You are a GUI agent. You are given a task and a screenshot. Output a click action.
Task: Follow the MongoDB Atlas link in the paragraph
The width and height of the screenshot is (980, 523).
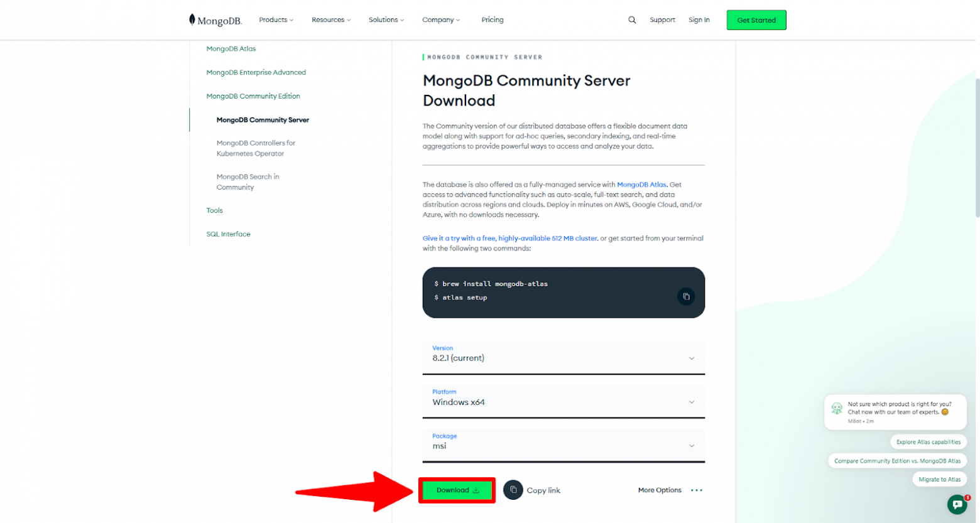pos(642,184)
